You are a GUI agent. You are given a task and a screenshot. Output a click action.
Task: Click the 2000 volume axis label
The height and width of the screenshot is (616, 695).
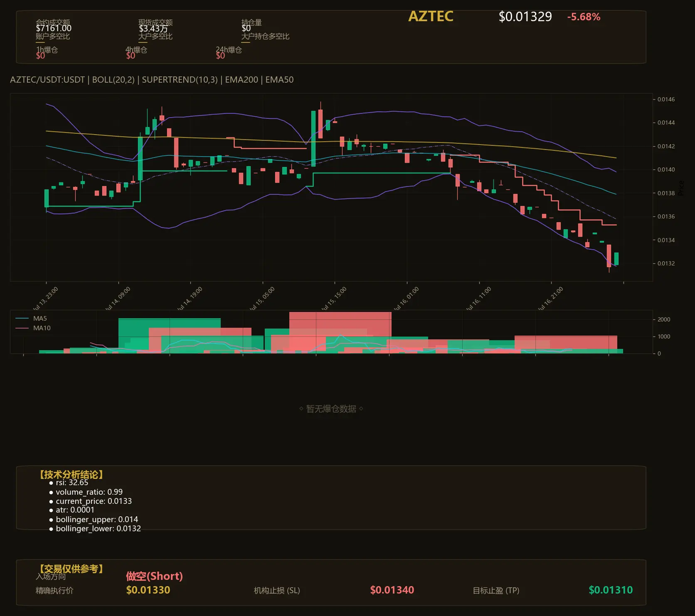coord(664,319)
